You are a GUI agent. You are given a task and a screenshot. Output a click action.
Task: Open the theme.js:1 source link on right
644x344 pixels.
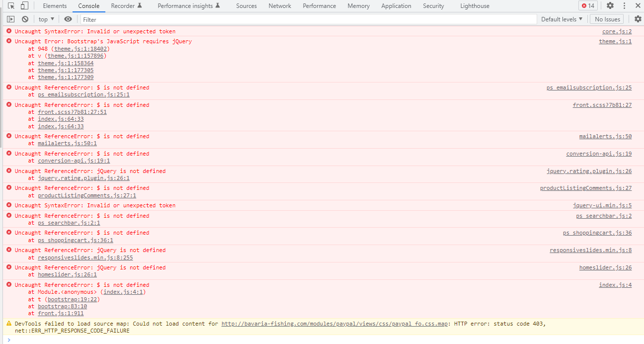coord(615,41)
